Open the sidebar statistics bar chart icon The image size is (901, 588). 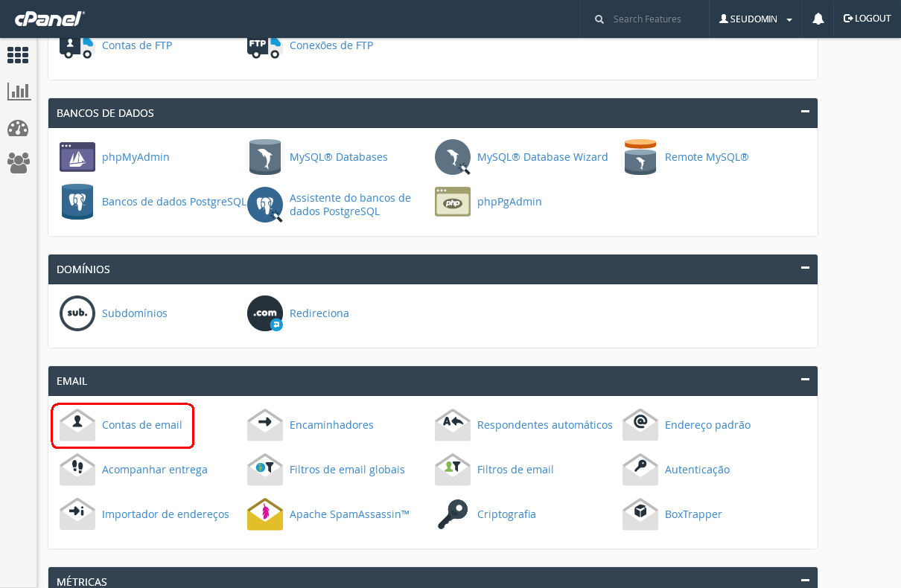tap(19, 92)
